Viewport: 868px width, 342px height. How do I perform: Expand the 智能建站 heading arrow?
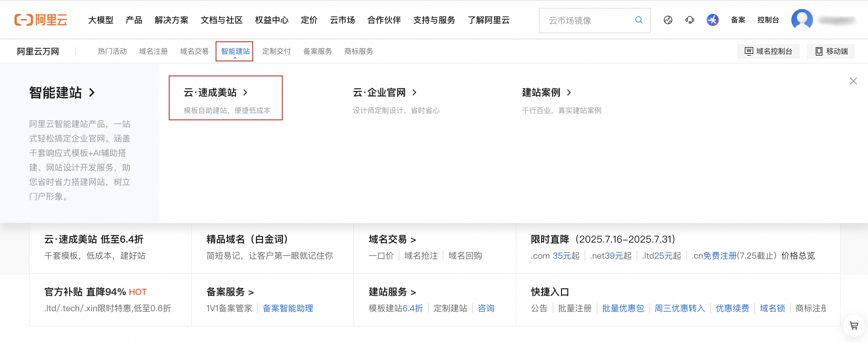point(92,93)
